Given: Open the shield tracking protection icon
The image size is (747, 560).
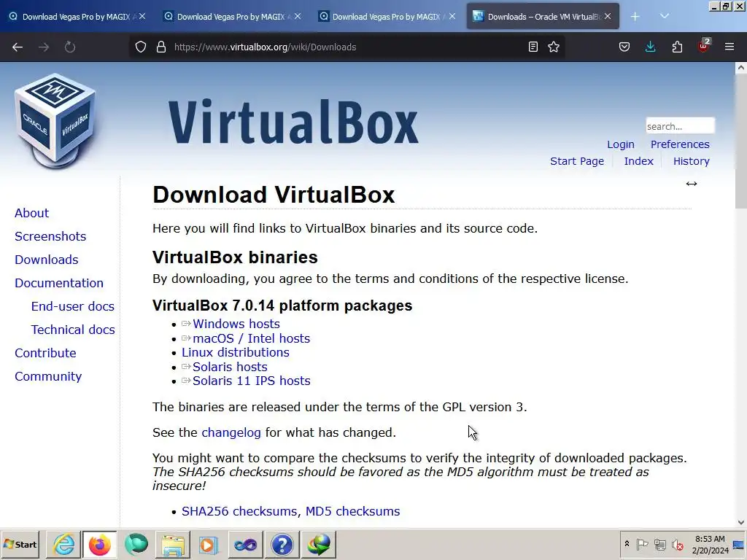Looking at the screenshot, I should 141,47.
